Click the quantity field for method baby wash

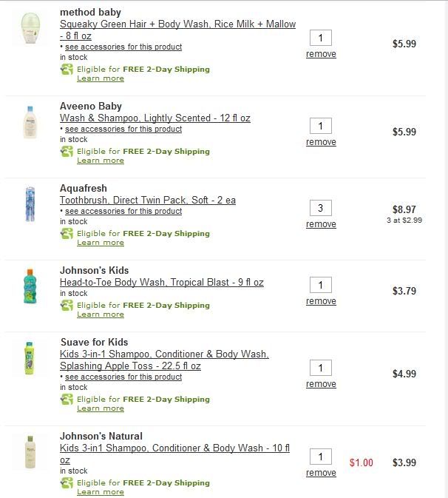click(321, 38)
